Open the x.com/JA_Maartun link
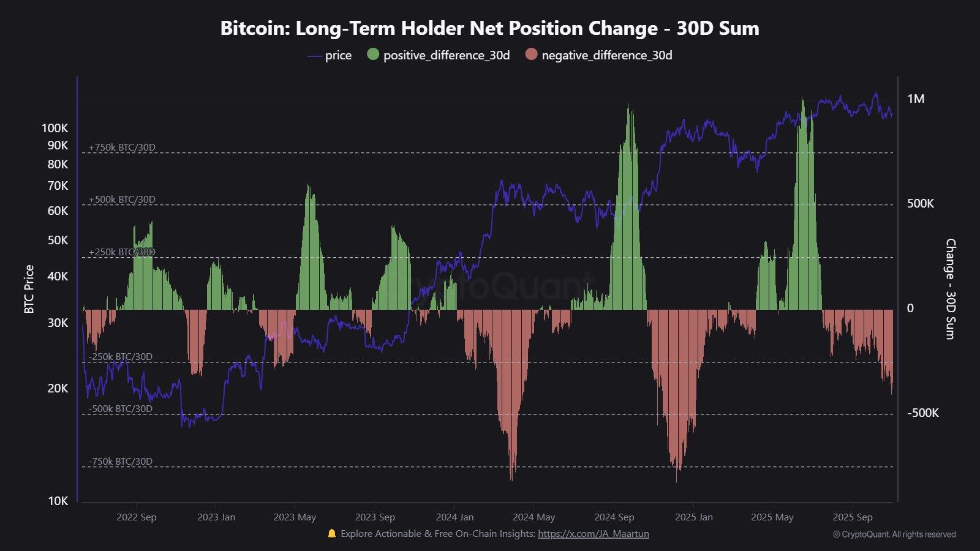 click(593, 534)
